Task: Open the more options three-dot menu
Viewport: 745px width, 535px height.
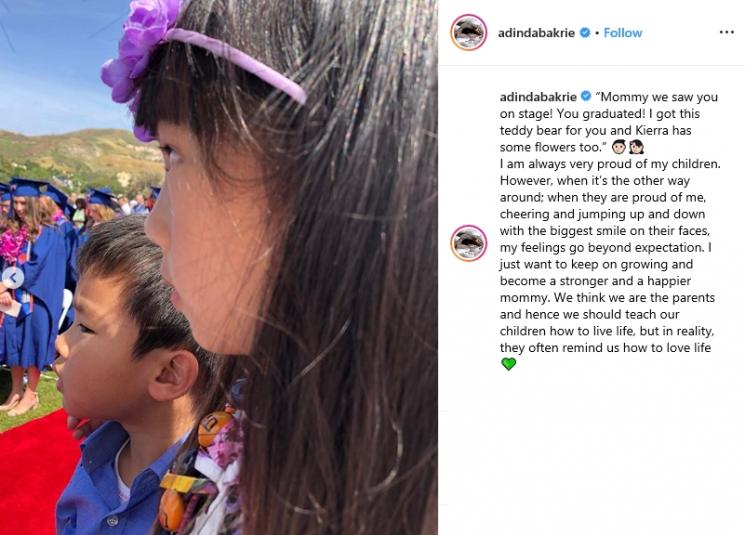Action: tap(726, 32)
